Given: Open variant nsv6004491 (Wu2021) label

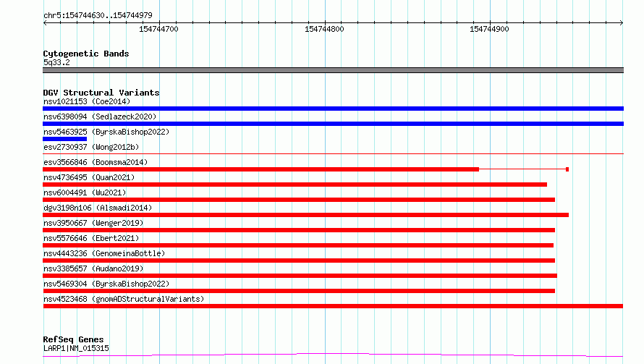Looking at the screenshot, I should pyautogui.click(x=85, y=192).
